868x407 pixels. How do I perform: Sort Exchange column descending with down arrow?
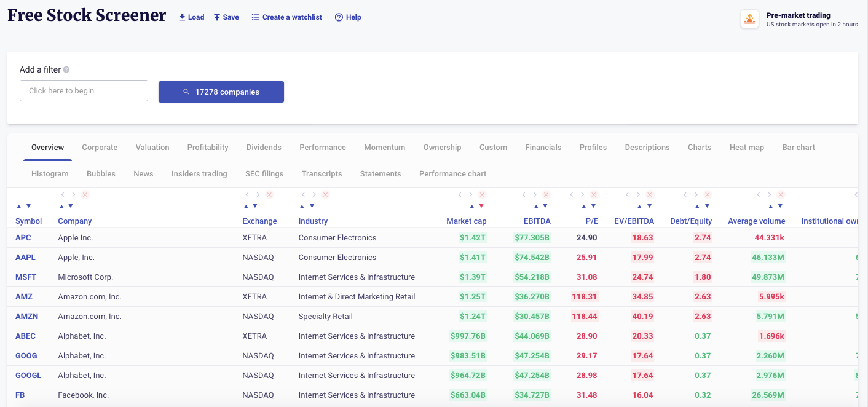pos(255,206)
